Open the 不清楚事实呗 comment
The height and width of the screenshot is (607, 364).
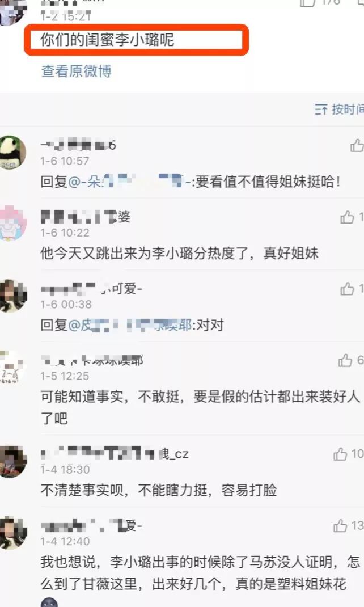[159, 490]
